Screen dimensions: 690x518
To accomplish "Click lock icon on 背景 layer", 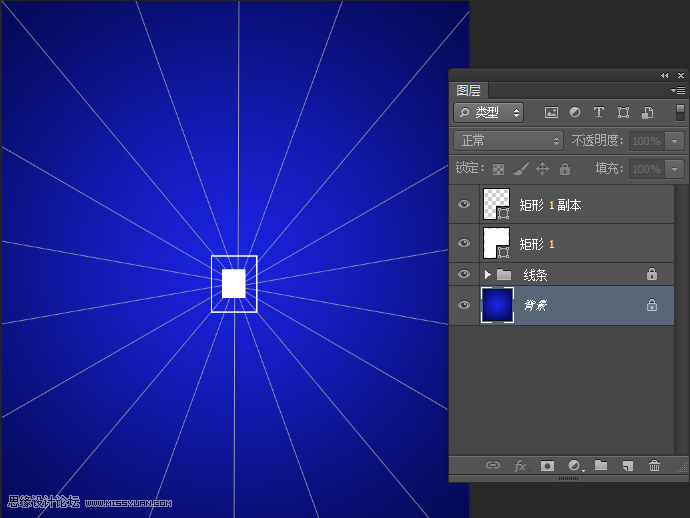I will (652, 305).
